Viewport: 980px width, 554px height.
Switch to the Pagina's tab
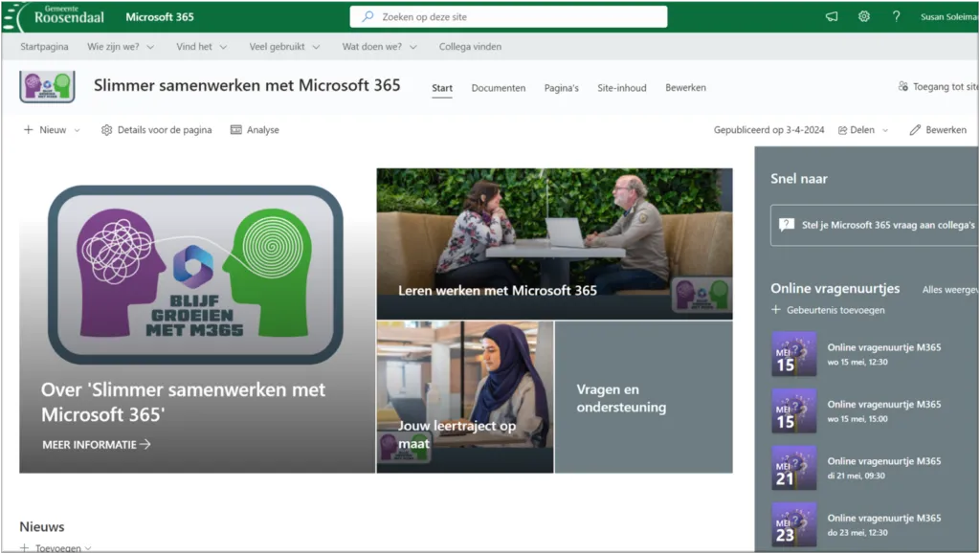coord(561,88)
